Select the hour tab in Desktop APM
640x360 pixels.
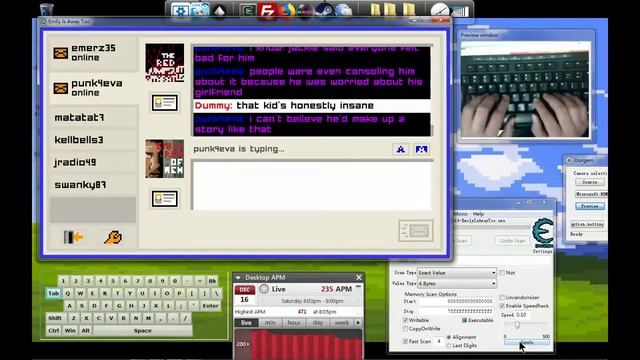(x=294, y=323)
